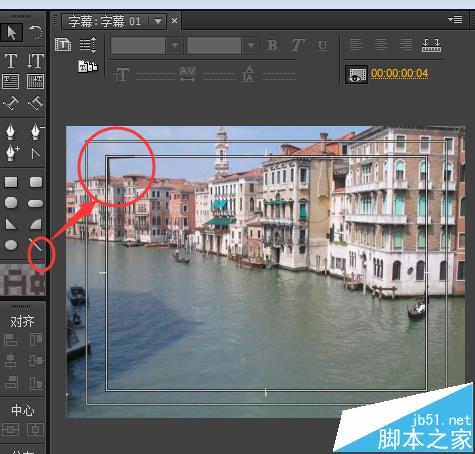The width and height of the screenshot is (475, 454).
Task: Align objects horizontally left
Action: tap(10, 340)
